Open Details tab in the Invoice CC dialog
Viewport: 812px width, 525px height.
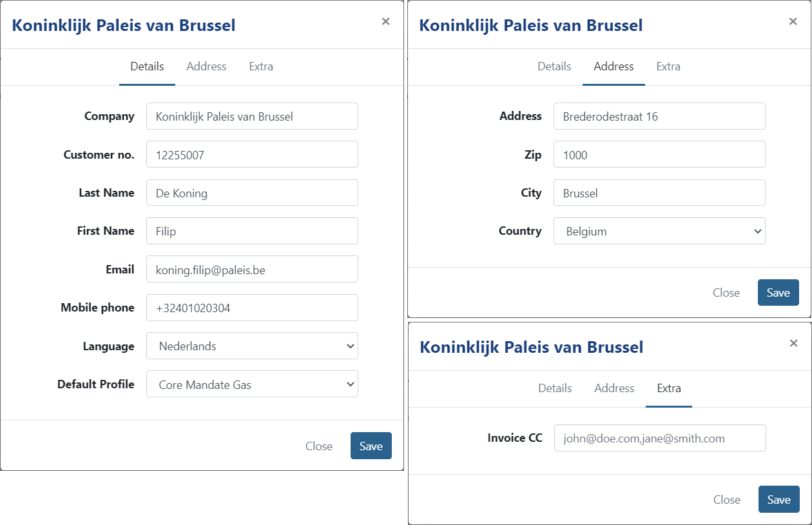pos(555,388)
